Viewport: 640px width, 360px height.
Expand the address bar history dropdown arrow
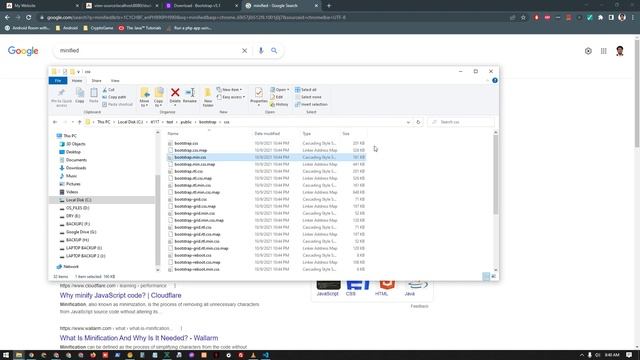point(408,122)
